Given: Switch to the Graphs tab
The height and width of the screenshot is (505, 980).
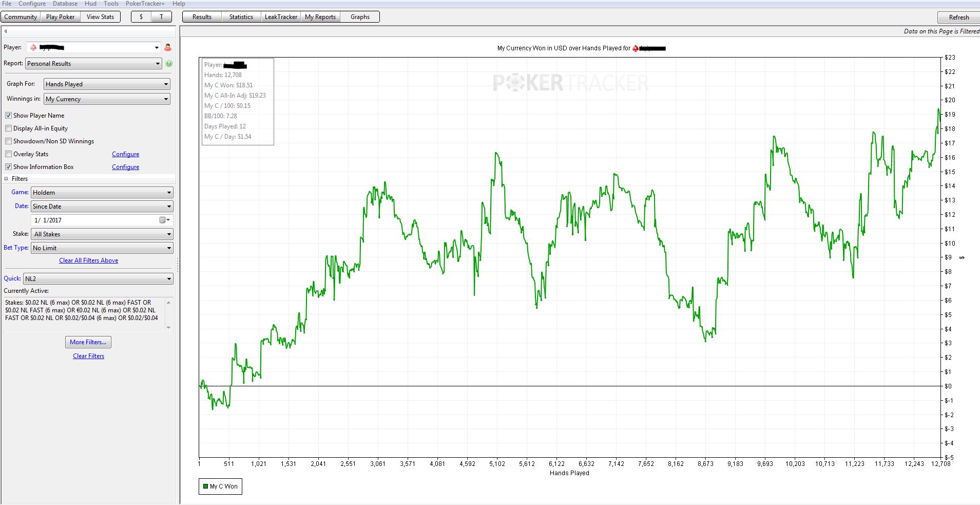Looking at the screenshot, I should [360, 17].
